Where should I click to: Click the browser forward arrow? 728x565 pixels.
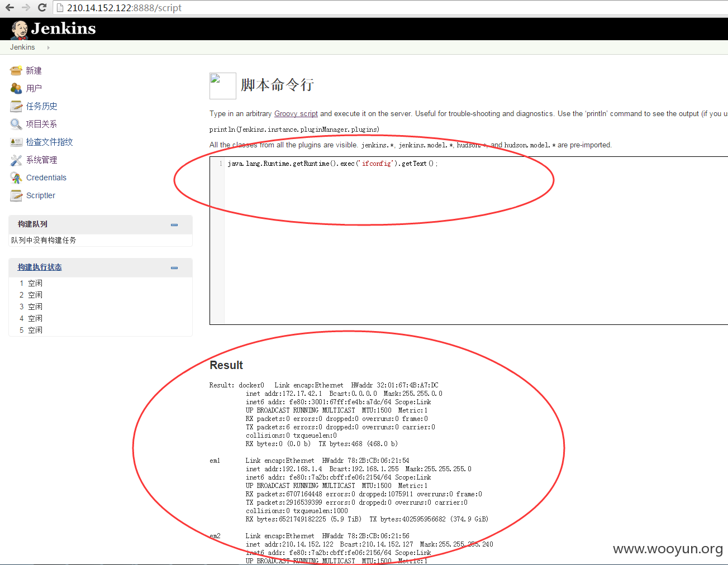[26, 8]
